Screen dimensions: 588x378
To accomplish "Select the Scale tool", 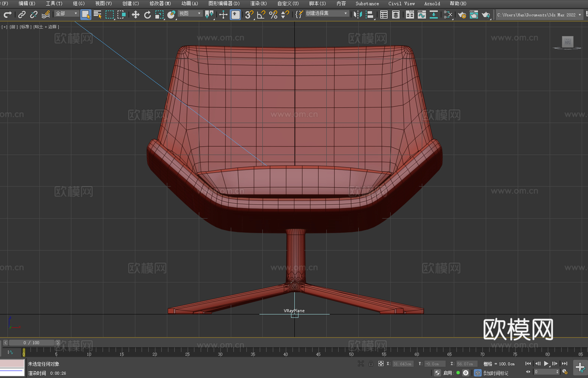I will tap(159, 14).
